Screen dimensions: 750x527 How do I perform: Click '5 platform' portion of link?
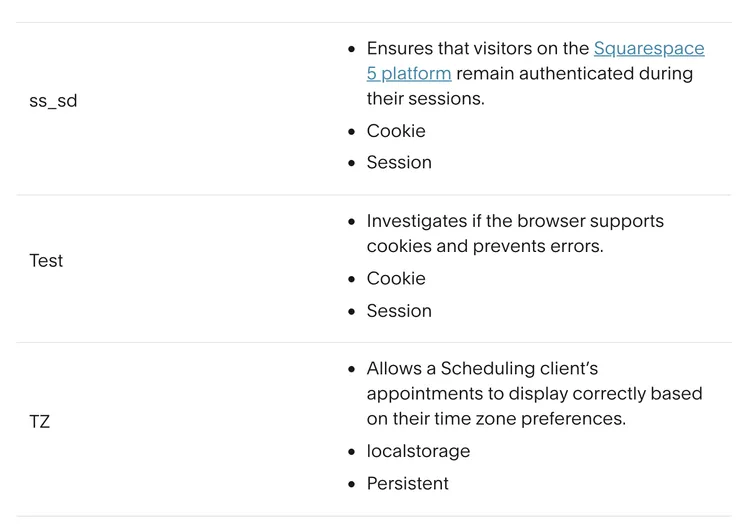point(409,74)
